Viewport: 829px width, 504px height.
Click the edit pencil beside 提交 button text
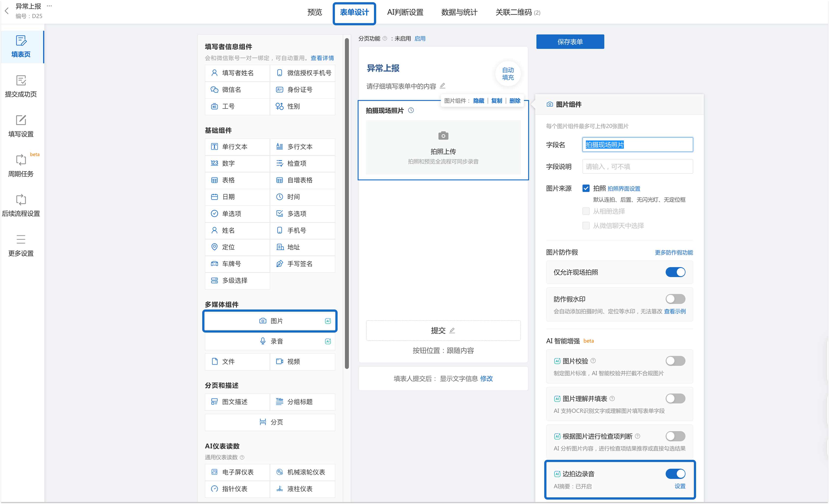coord(452,331)
